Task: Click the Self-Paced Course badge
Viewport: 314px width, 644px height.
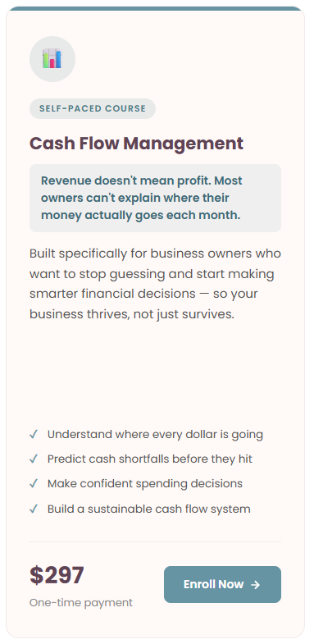Action: point(93,109)
